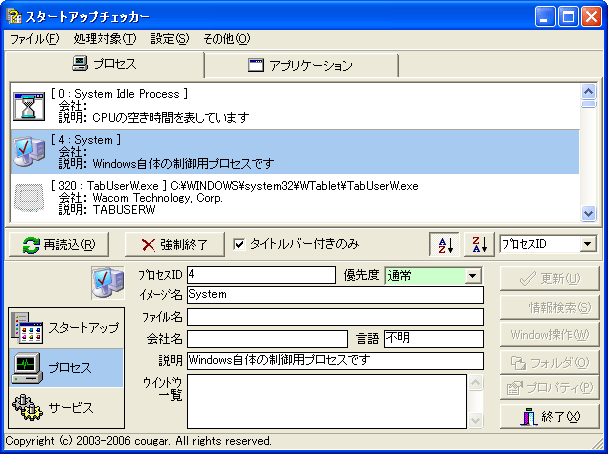Maximize the スタートアップチェッカー window

click(x=568, y=17)
